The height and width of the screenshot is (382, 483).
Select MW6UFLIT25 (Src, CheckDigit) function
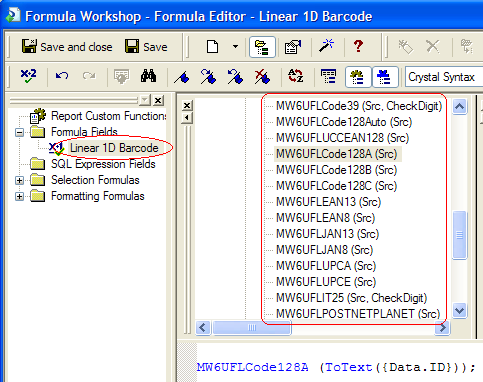pos(351,298)
